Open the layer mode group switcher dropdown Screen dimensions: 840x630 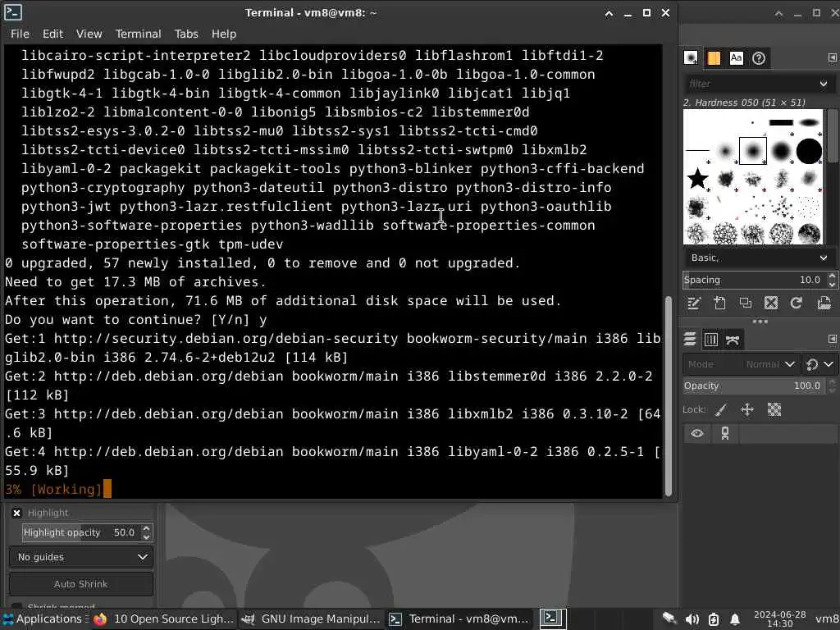[x=819, y=364]
